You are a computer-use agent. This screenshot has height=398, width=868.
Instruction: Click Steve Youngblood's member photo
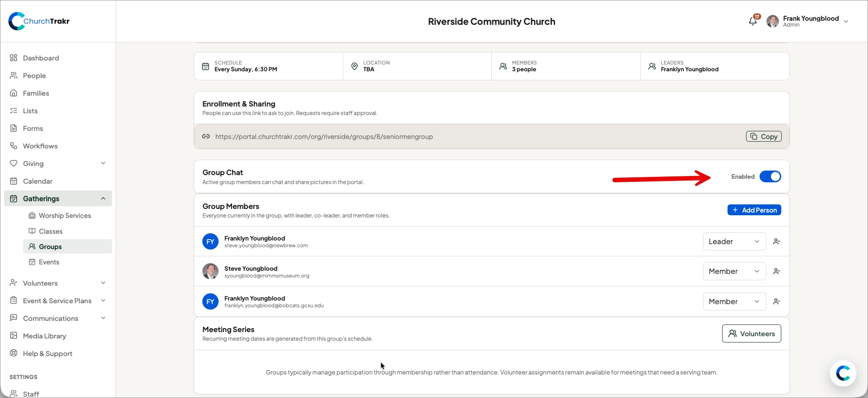click(x=210, y=272)
